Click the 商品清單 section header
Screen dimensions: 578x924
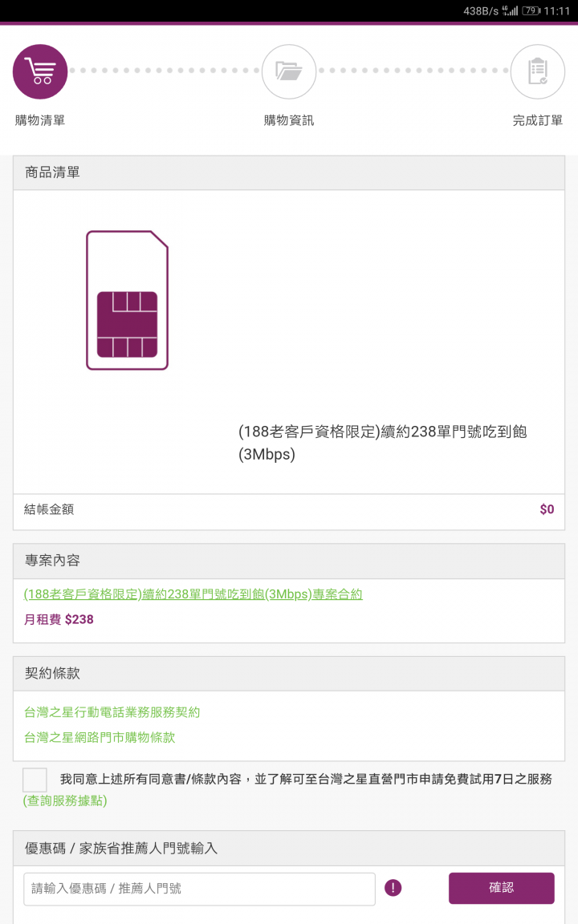point(289,172)
